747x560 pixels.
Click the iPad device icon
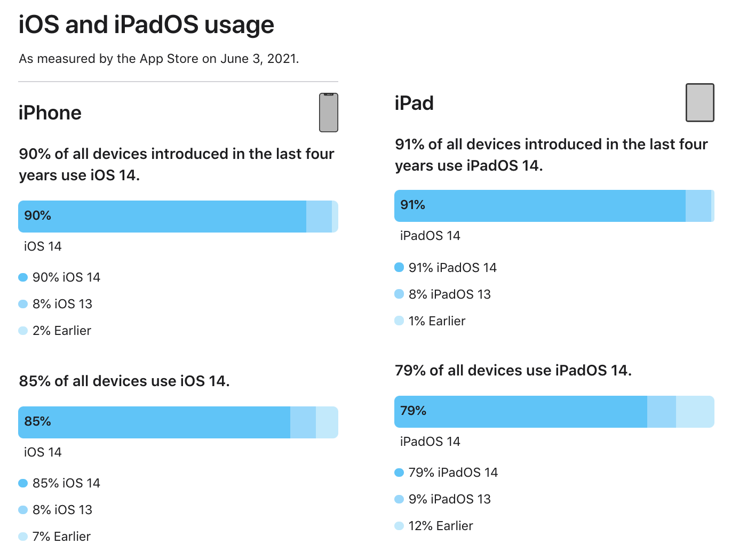(700, 102)
